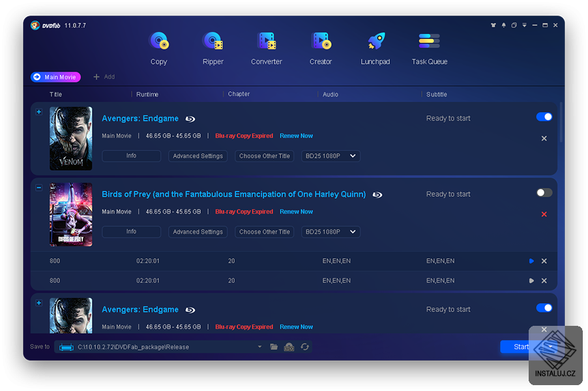
Task: Click the task list vertical scrollbar
Action: click(x=561, y=123)
